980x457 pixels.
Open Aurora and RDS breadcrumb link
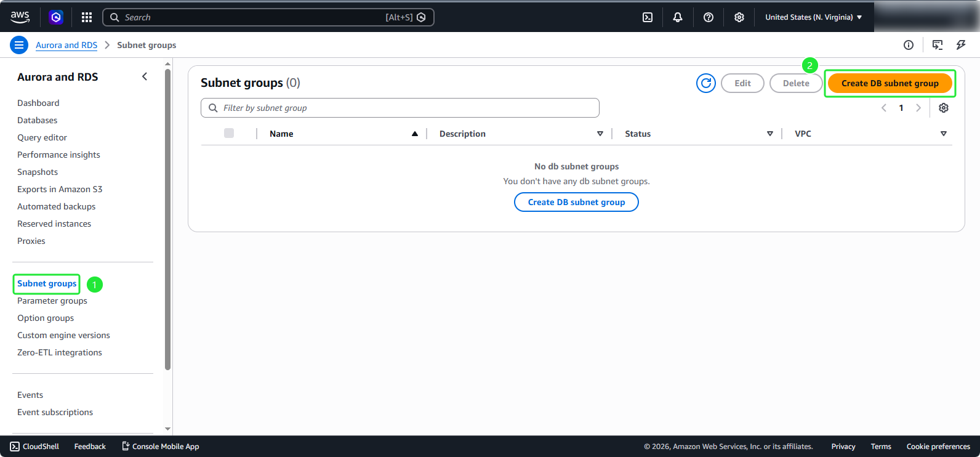[66, 45]
